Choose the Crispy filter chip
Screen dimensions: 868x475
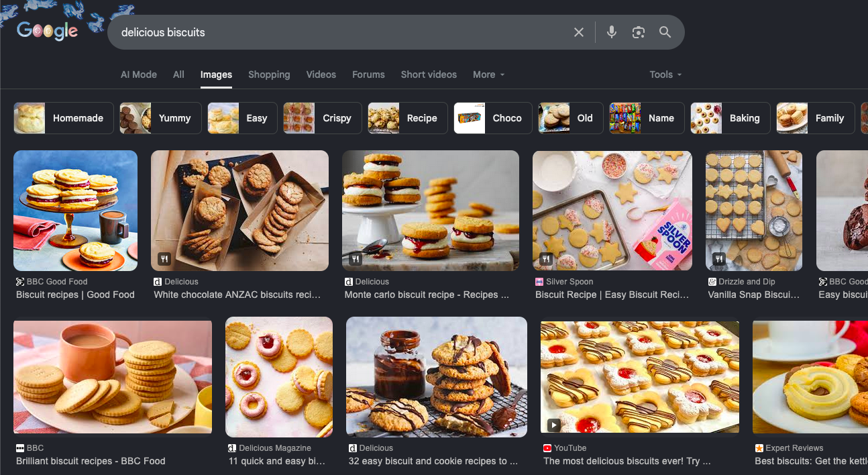tap(322, 118)
